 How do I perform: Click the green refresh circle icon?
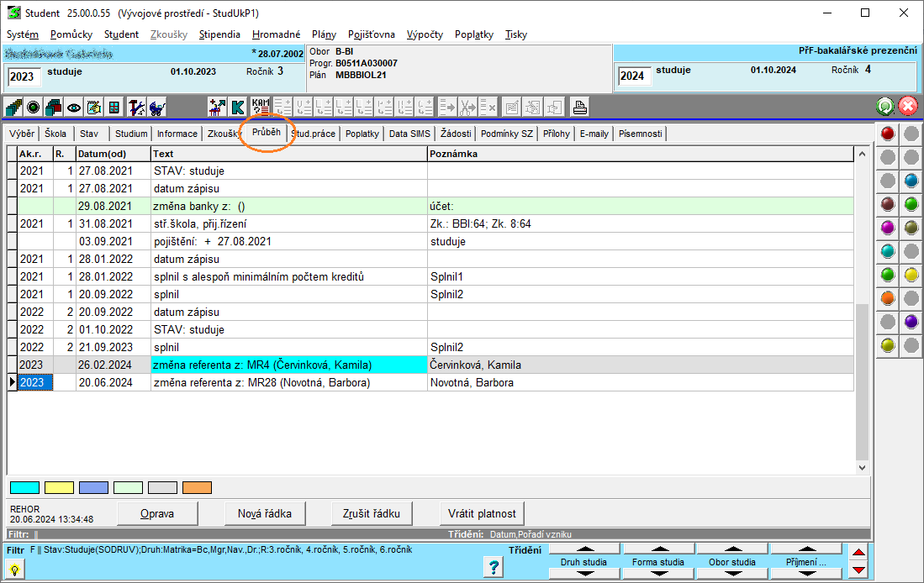[884, 107]
